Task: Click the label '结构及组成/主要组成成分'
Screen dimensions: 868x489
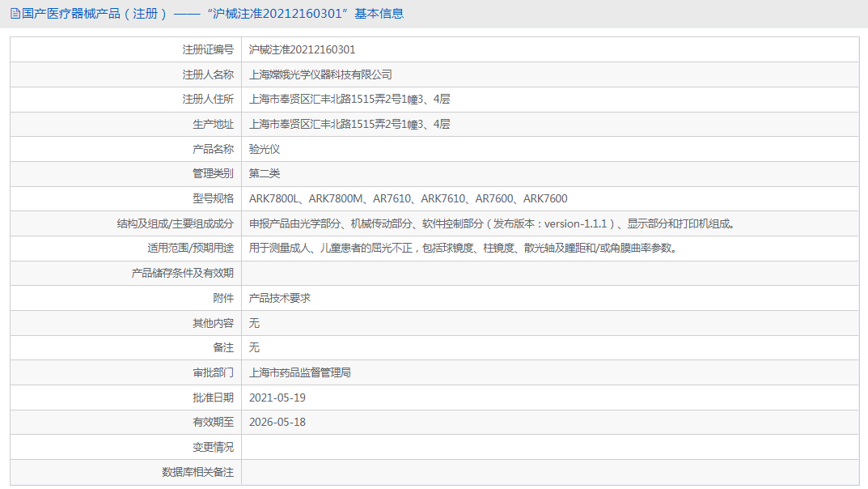Action: tap(176, 223)
